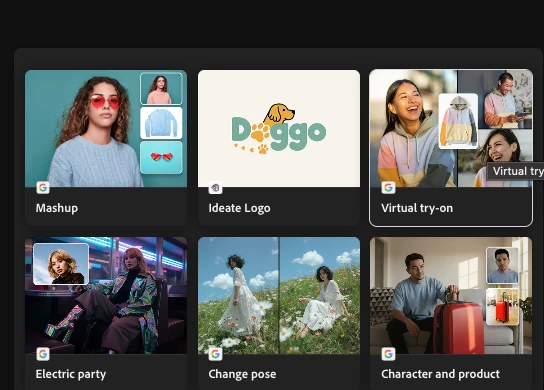Open the Virtual try-on card thumbnail

pyautogui.click(x=451, y=128)
